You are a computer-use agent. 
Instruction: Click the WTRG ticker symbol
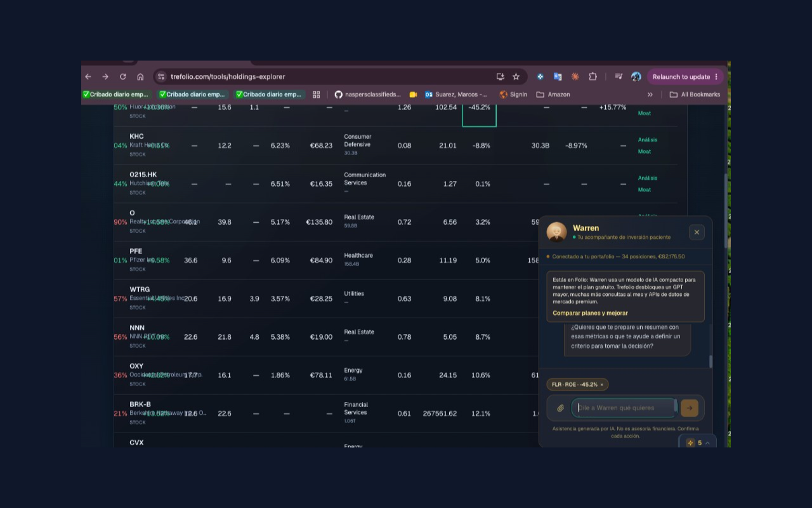coord(140,290)
